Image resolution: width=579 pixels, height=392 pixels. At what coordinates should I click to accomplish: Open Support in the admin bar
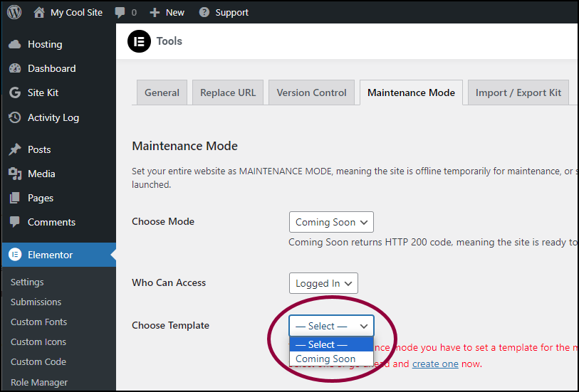(x=232, y=13)
